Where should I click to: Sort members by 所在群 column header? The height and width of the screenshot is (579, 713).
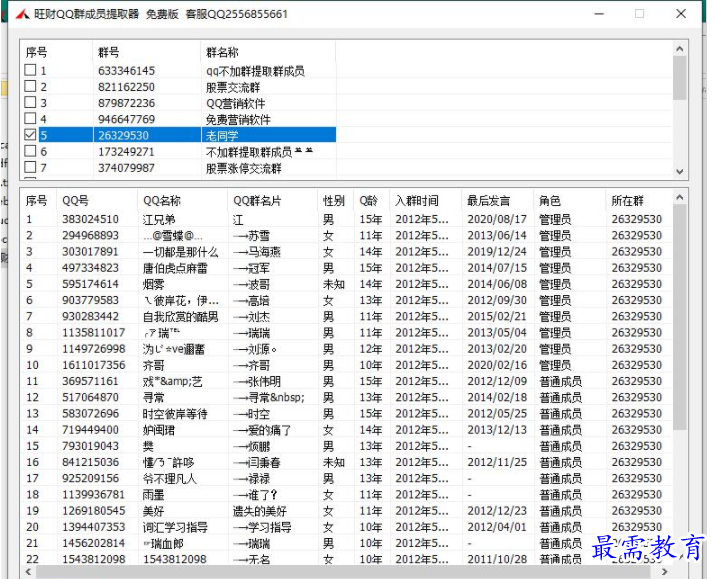point(628,201)
